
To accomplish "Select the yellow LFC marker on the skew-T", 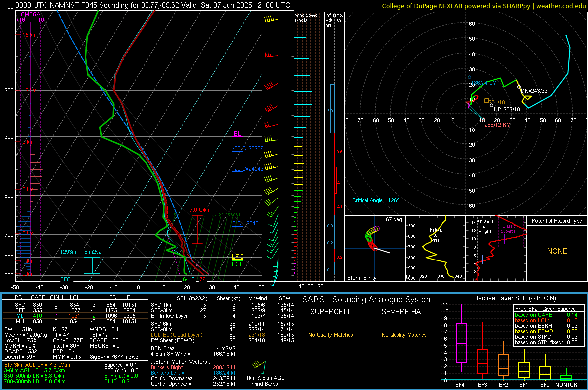I will coord(237,257).
